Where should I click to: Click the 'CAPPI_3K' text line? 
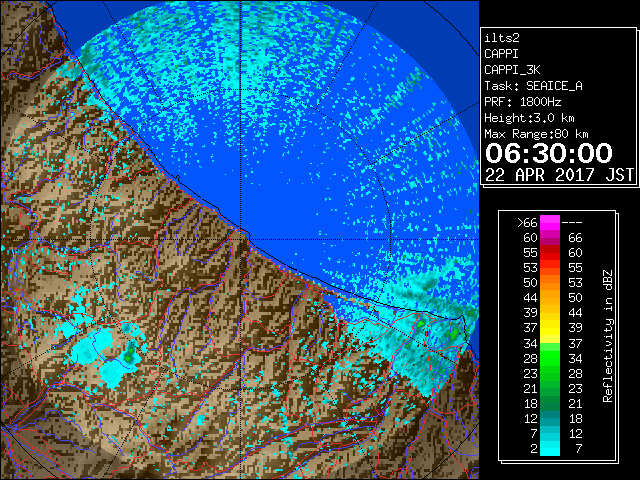pos(512,70)
